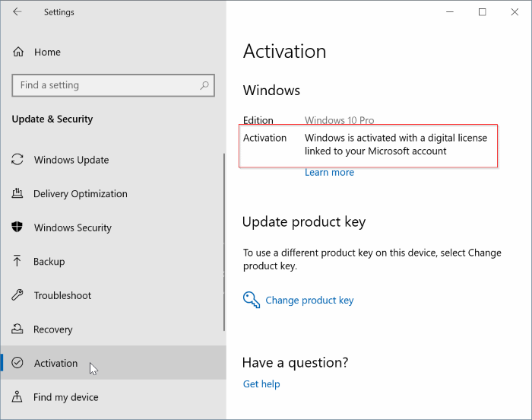Click the Backup up-arrow icon
The width and height of the screenshot is (532, 420).
[17, 261]
